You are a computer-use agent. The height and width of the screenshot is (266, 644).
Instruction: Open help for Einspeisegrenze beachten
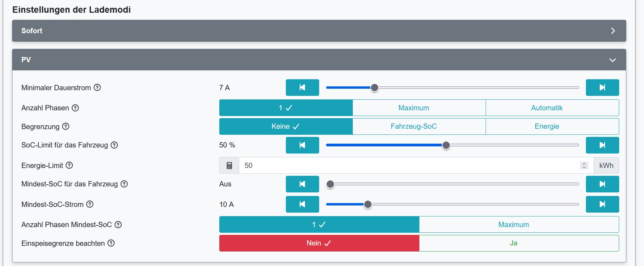[x=111, y=243]
